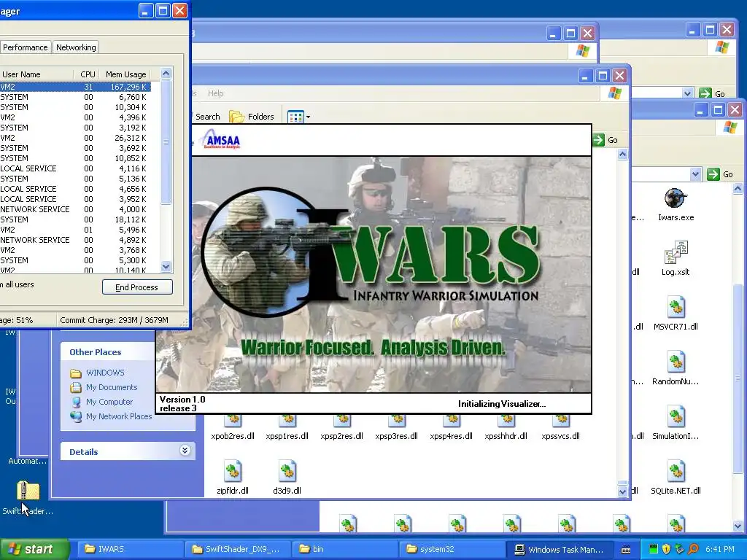This screenshot has height=560, width=747.
Task: Switch to Windows Task Manager taskbar button
Action: pyautogui.click(x=558, y=549)
